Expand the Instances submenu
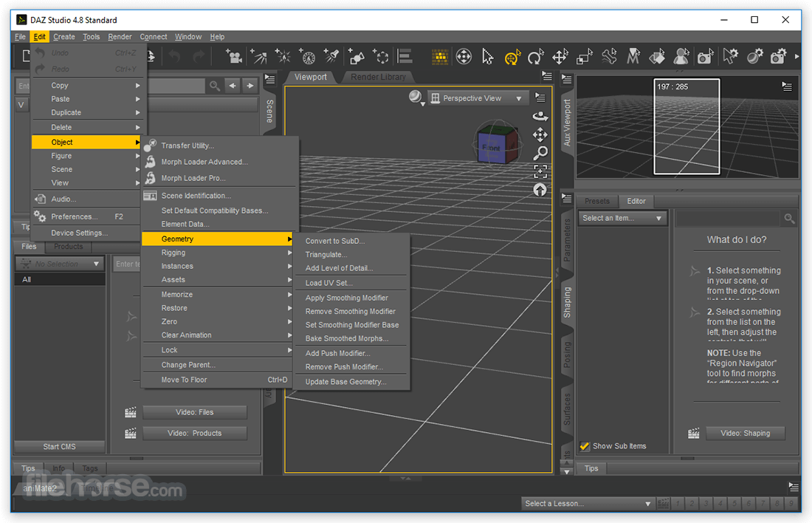This screenshot has height=523, width=812. pyautogui.click(x=218, y=266)
